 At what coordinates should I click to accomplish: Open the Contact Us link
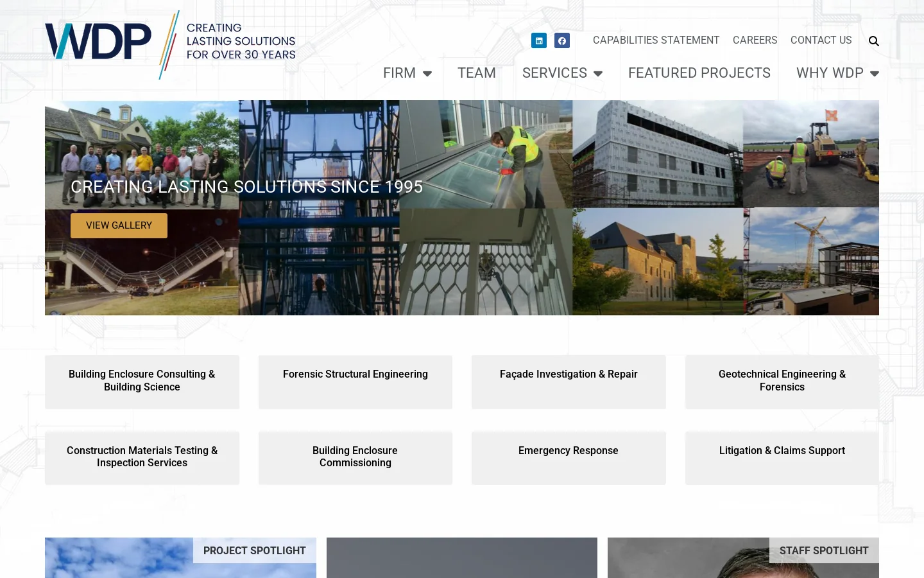pos(821,40)
